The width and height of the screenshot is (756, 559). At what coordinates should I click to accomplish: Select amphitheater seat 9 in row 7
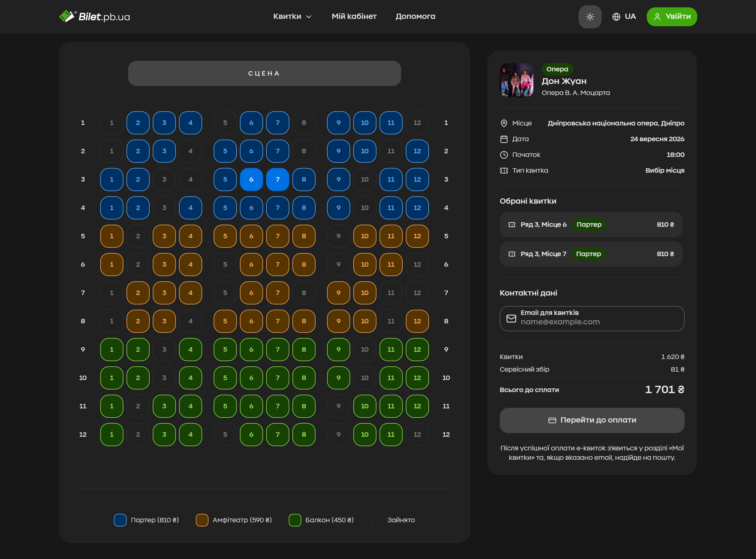tap(338, 293)
